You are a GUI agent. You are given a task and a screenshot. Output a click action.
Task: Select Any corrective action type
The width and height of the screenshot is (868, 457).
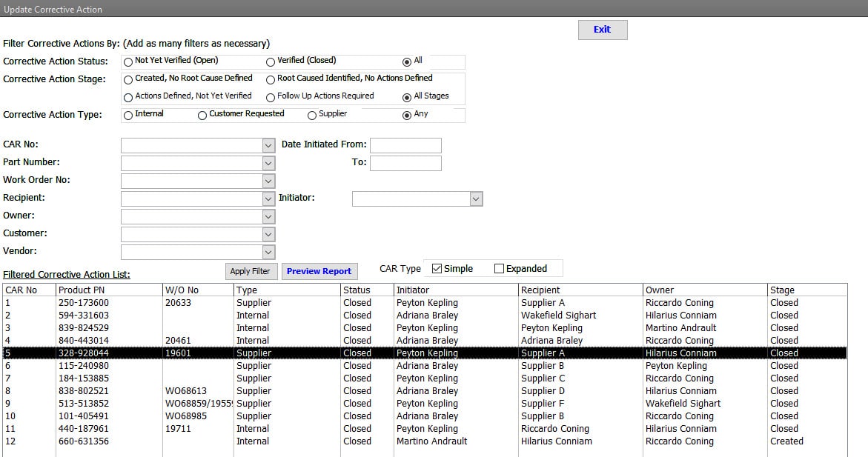point(407,115)
